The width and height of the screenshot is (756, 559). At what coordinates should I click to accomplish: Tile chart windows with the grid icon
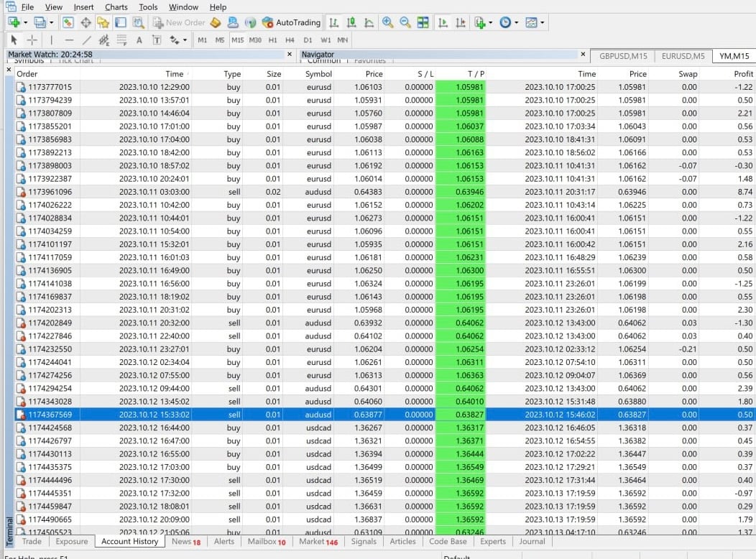tap(423, 22)
